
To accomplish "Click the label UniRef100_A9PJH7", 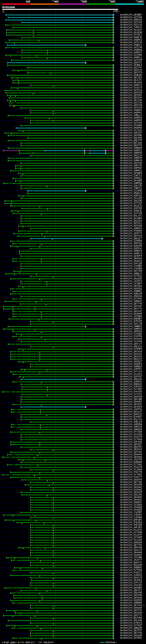I will pos(131,165).
